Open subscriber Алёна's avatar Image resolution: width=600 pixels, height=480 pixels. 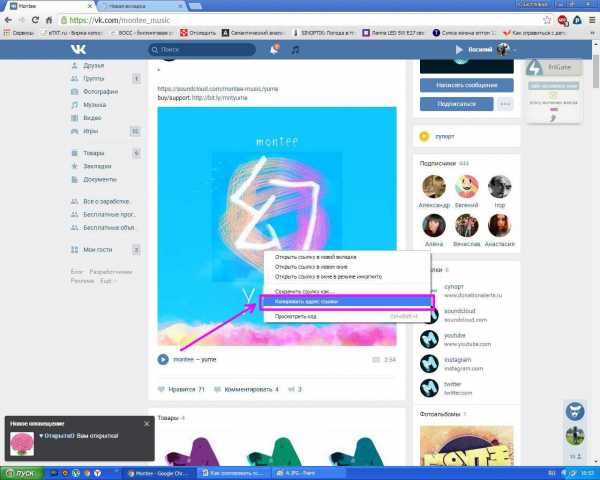click(434, 225)
